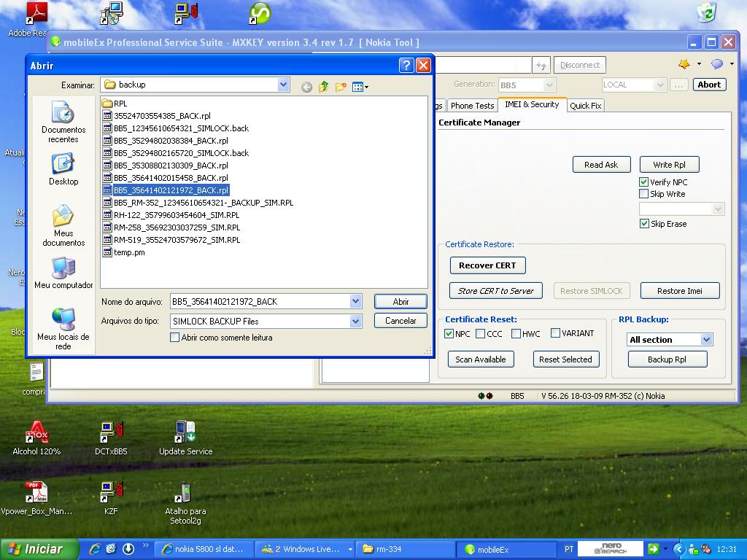Select the KZF desktop shortcut
Viewport: 747px width, 560px height.
tap(111, 498)
